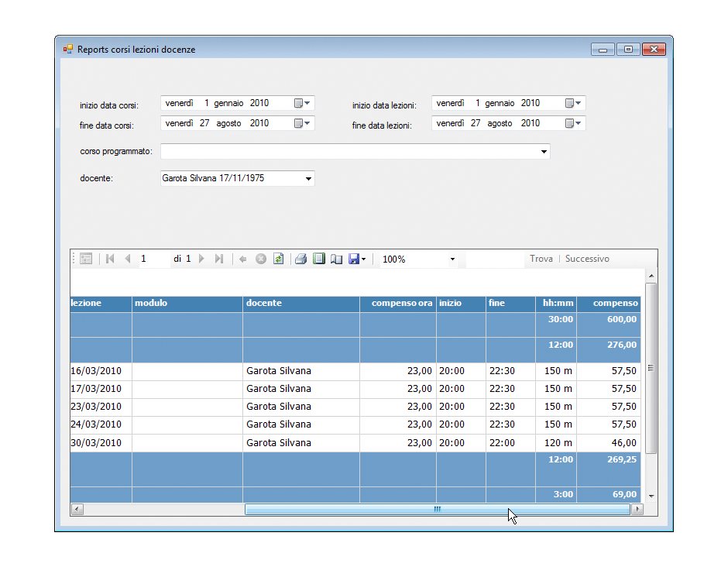Click the 46,00 compenso cell
This screenshot has height=567, width=728.
[x=609, y=443]
